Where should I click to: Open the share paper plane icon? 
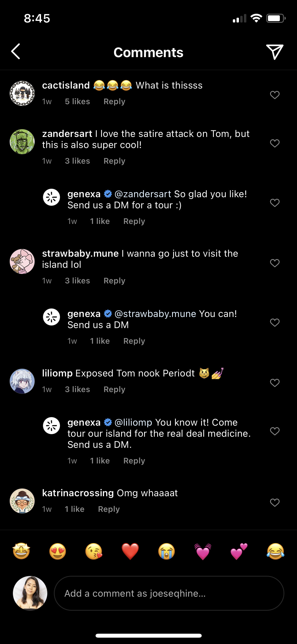(275, 52)
